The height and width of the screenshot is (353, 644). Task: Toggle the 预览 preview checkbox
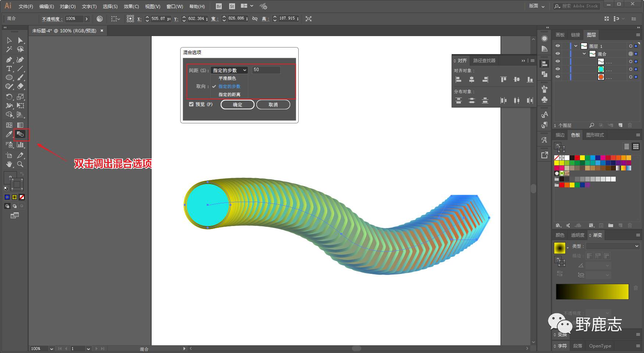[x=191, y=104]
